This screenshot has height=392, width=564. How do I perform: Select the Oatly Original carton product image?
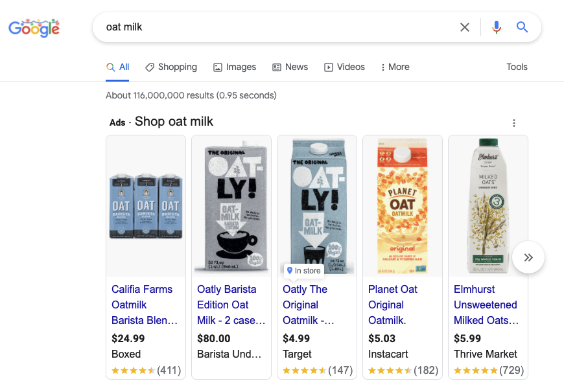(317, 204)
